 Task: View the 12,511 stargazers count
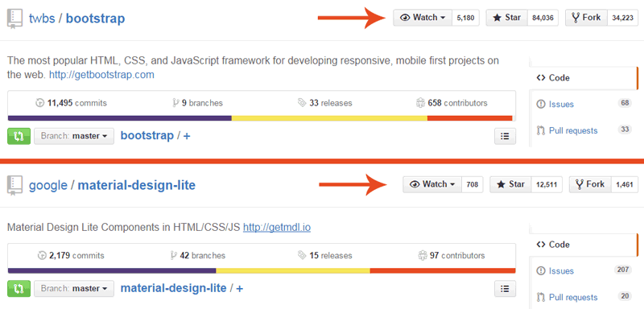[547, 184]
